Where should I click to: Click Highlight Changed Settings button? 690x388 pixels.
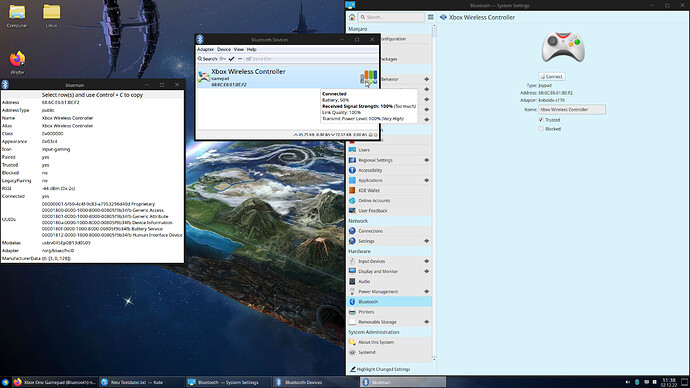click(380, 370)
